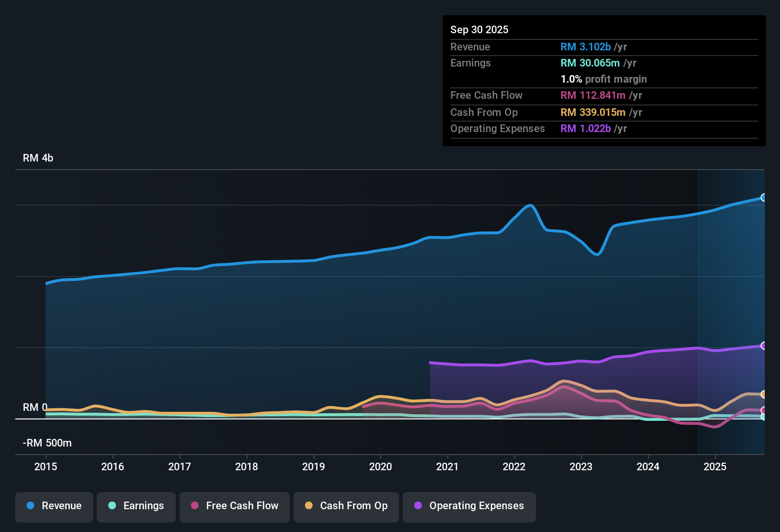Toggle the Revenue series visibility
The width and height of the screenshot is (780, 532).
pos(54,506)
